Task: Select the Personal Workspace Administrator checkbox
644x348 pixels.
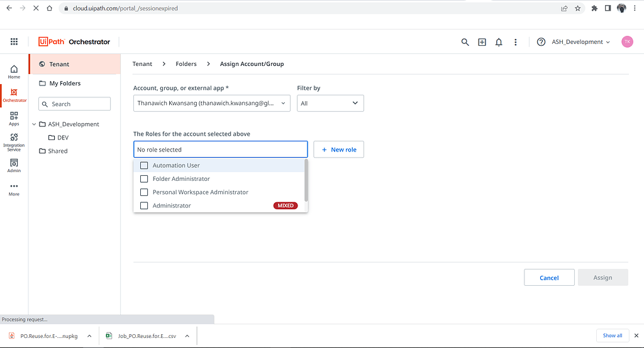Action: [x=144, y=192]
